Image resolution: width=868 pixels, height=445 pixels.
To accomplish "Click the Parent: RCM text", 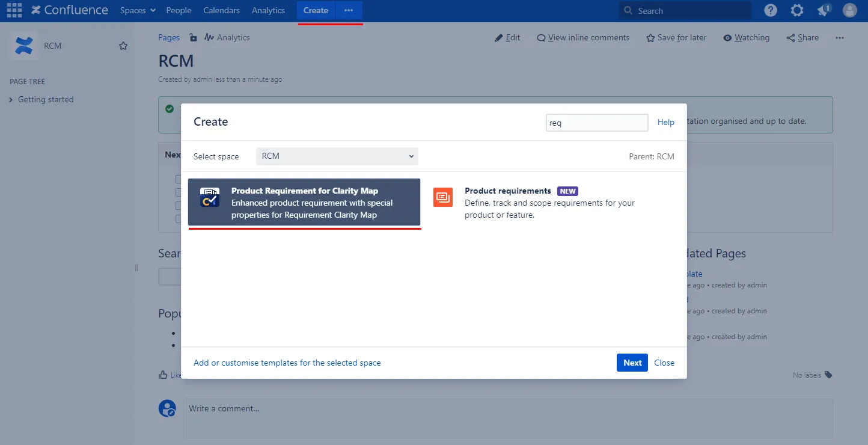I will 652,156.
